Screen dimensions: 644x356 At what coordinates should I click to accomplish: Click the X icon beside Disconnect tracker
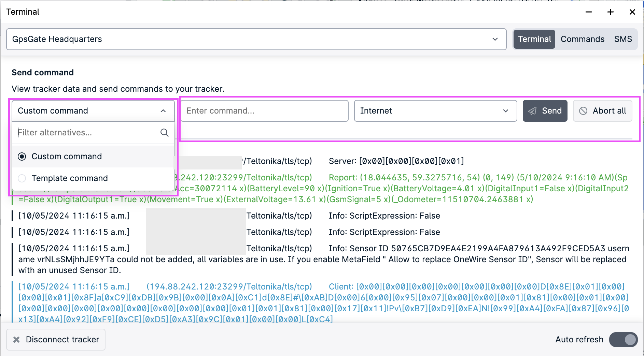(x=16, y=339)
